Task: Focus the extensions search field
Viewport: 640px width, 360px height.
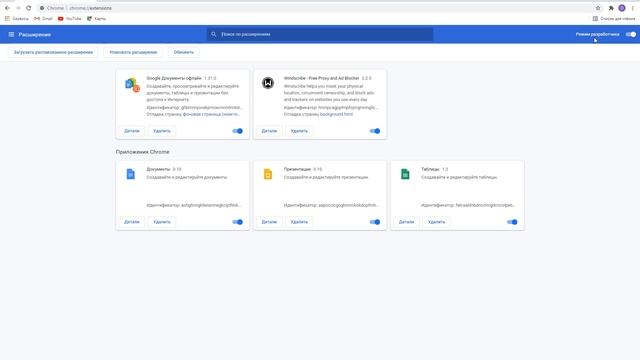Action: pyautogui.click(x=320, y=34)
